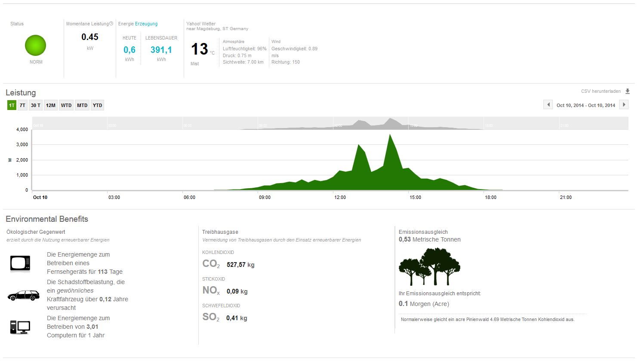Image resolution: width=644 pixels, height=361 pixels.
Task: Click the CSV download arrow icon
Action: pyautogui.click(x=628, y=91)
